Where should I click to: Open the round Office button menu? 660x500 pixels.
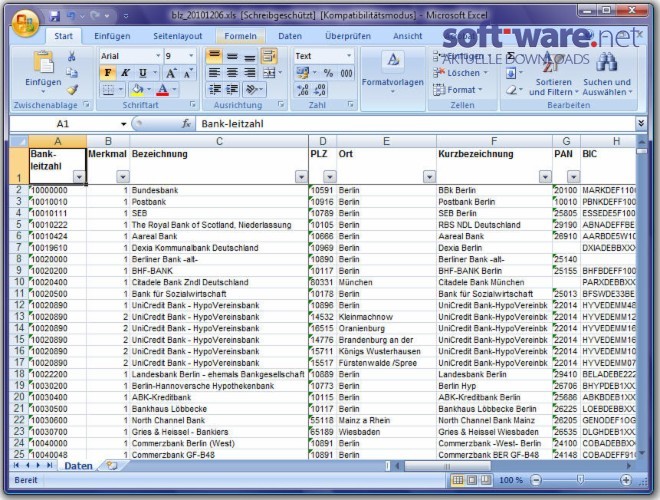coord(25,22)
